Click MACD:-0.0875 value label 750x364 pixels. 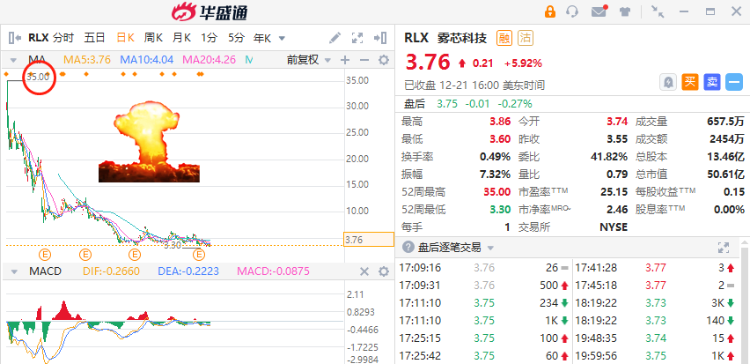coord(273,272)
